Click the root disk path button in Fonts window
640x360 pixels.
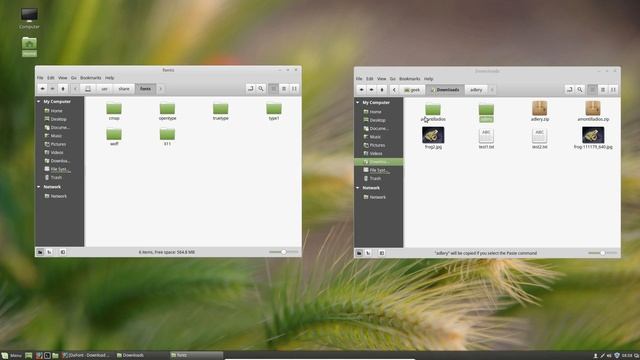tap(88, 89)
